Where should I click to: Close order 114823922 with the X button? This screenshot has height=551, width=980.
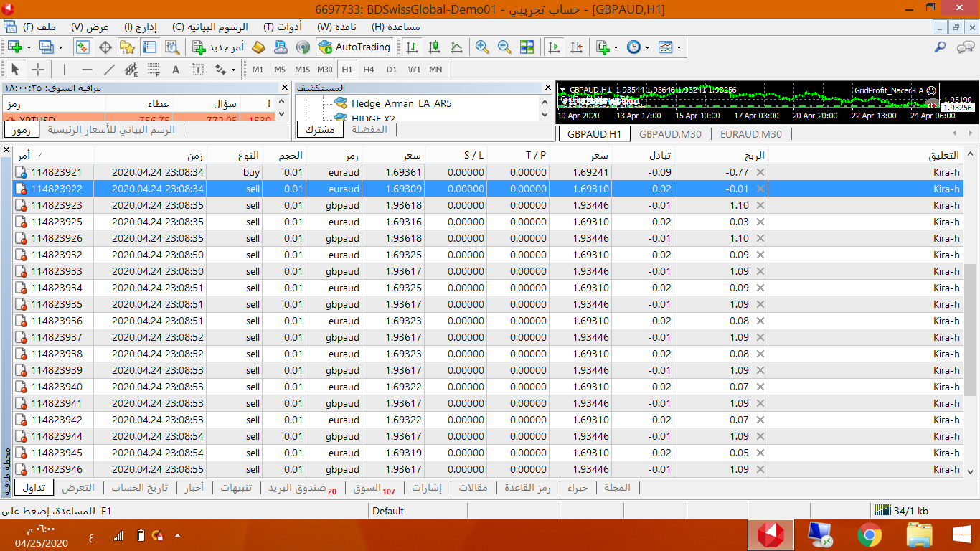(760, 189)
